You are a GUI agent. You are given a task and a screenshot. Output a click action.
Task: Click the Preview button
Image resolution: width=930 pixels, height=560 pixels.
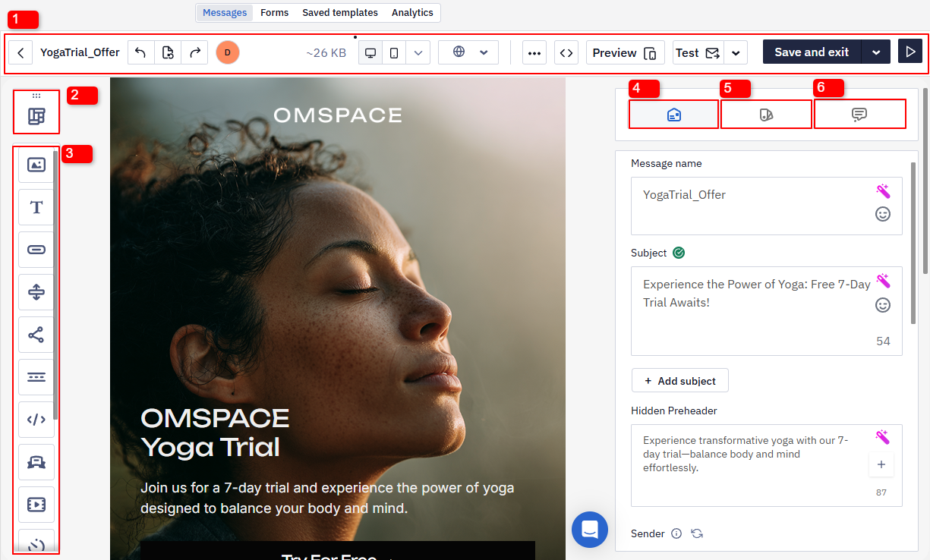tap(625, 52)
